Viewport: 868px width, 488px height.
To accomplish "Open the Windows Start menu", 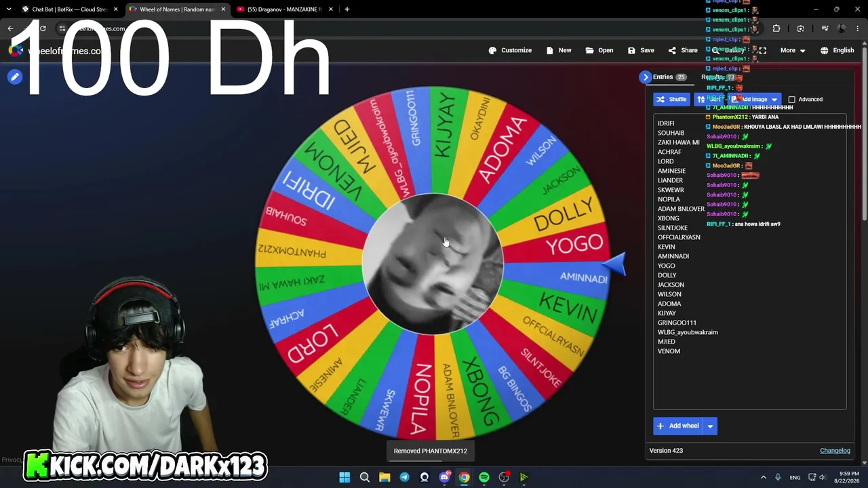I will coord(344,477).
